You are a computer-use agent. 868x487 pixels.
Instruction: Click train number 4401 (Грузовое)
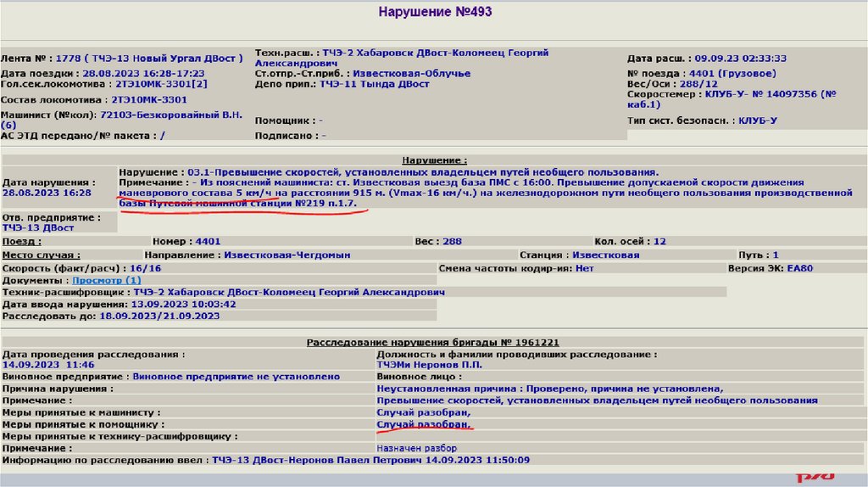[x=732, y=73]
